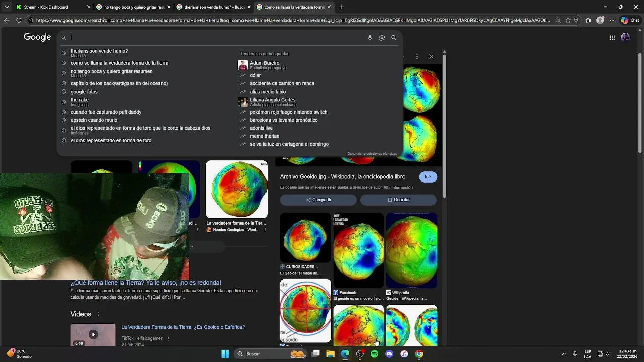Open Spotify from the taskbar

374,354
